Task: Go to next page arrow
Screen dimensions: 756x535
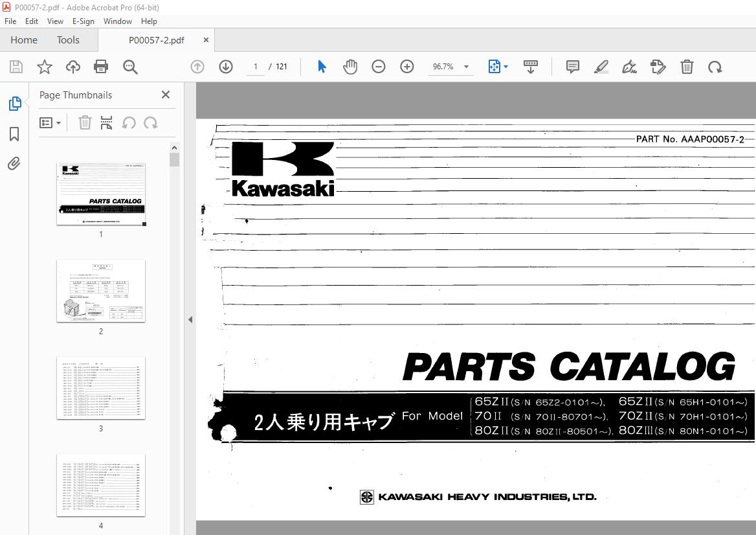Action: pyautogui.click(x=226, y=67)
